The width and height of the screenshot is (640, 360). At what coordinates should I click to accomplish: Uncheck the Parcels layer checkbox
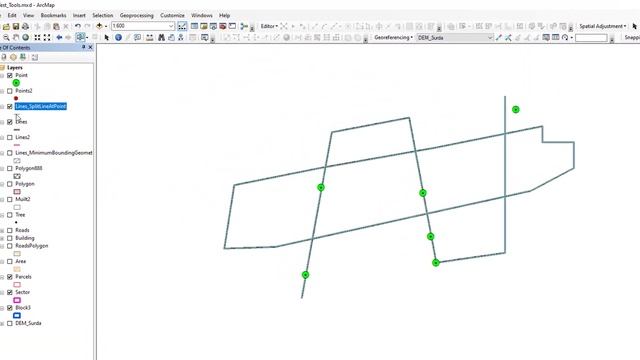pyautogui.click(x=10, y=277)
